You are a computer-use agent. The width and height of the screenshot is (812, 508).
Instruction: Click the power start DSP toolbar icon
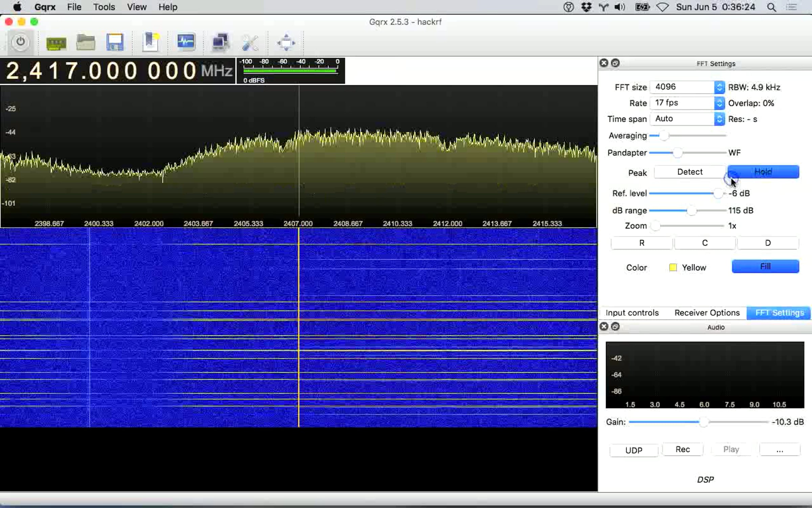[x=20, y=42]
